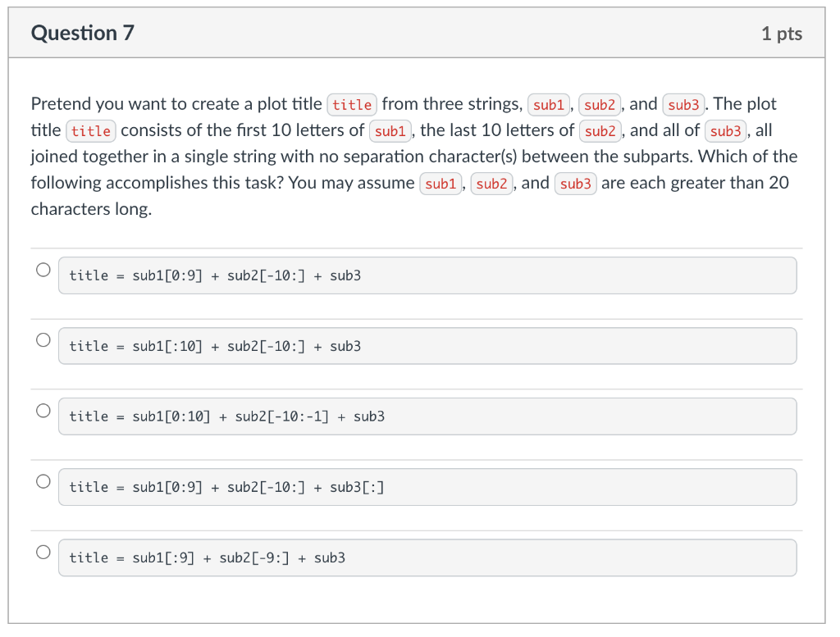Select the last answer option's radio button
The width and height of the screenshot is (840, 637).
coord(43,551)
